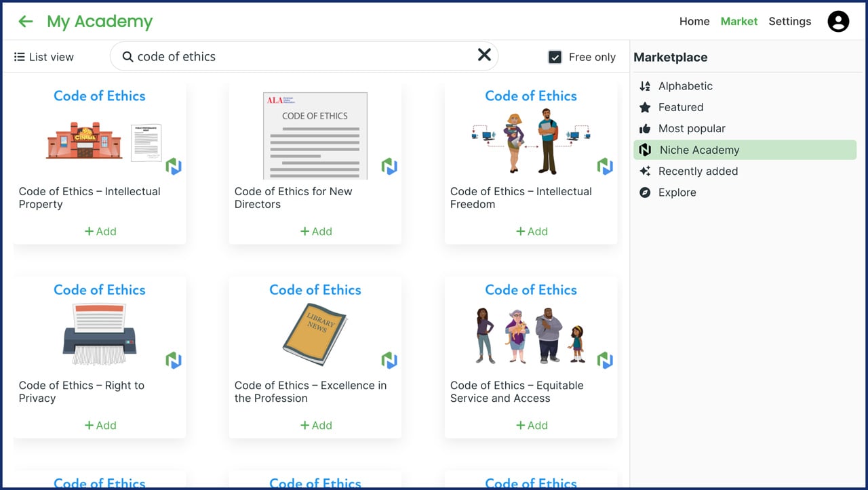Click the ALA Code of Ethics document thumbnail
Screen dimensions: 868x490
point(315,135)
